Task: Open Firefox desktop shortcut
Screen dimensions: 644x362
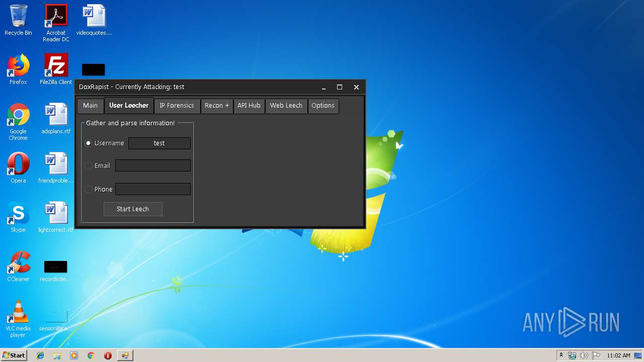Action: click(18, 69)
